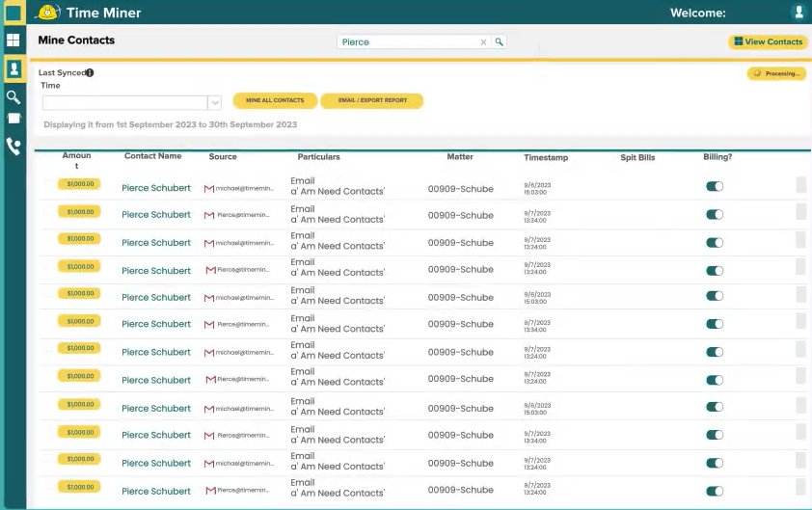This screenshot has height=510, width=812.
Task: Open the first Pierce Schubert contact link
Action: [x=156, y=188]
